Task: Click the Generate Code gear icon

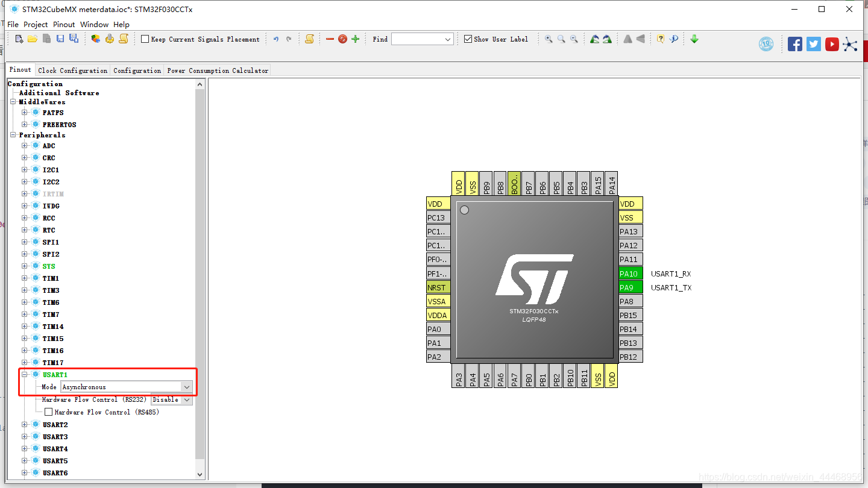Action: click(x=109, y=39)
